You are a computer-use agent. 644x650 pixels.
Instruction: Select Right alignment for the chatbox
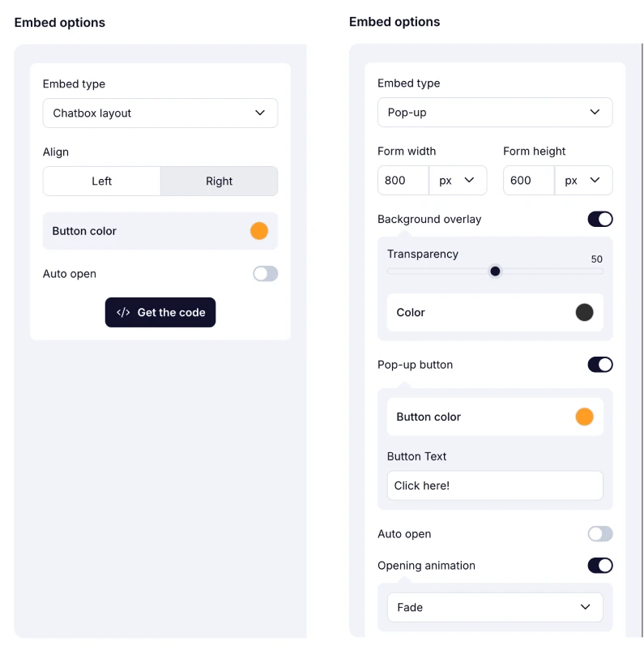[219, 181]
